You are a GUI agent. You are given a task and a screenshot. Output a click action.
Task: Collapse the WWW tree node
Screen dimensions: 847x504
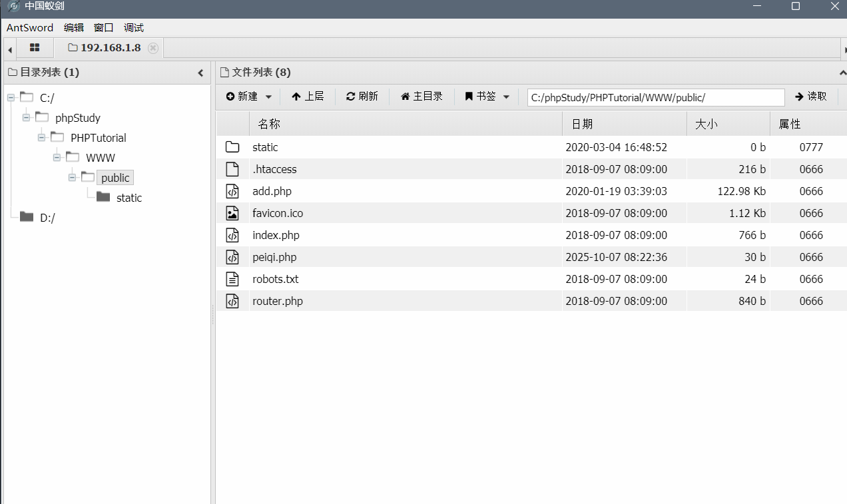57,158
